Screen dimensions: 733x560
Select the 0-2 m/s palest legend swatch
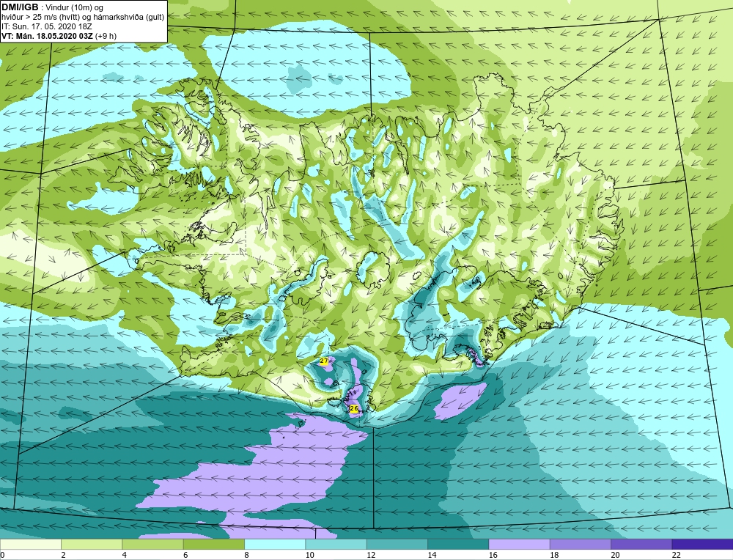[x=30, y=544]
